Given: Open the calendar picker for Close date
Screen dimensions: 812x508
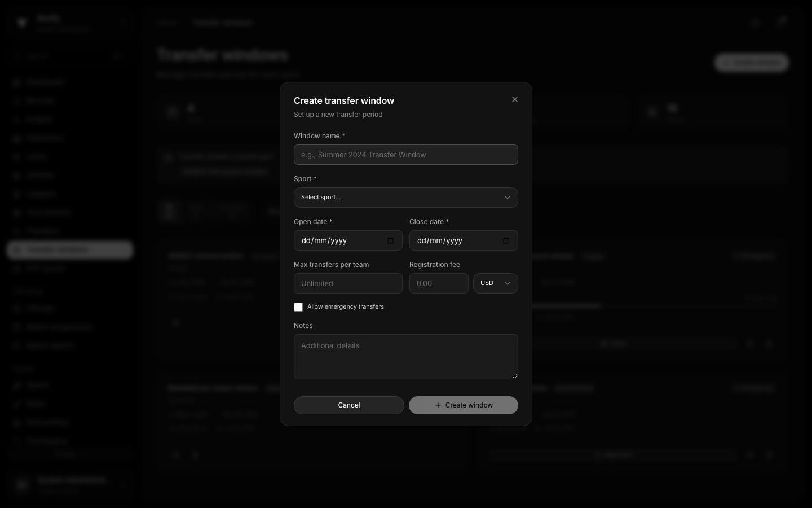Looking at the screenshot, I should tap(506, 240).
